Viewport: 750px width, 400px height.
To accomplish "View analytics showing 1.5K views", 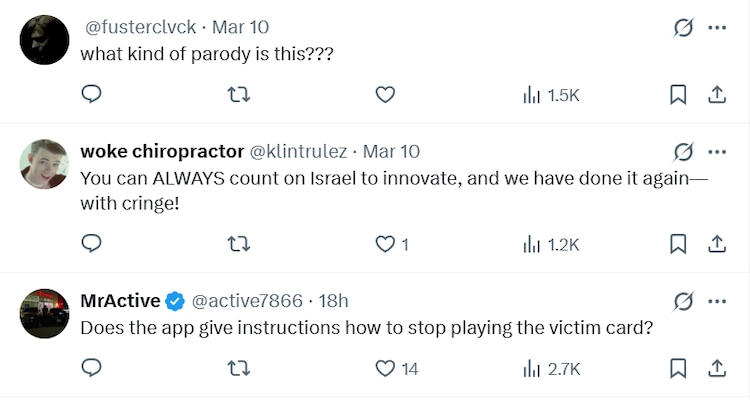I will tap(551, 95).
